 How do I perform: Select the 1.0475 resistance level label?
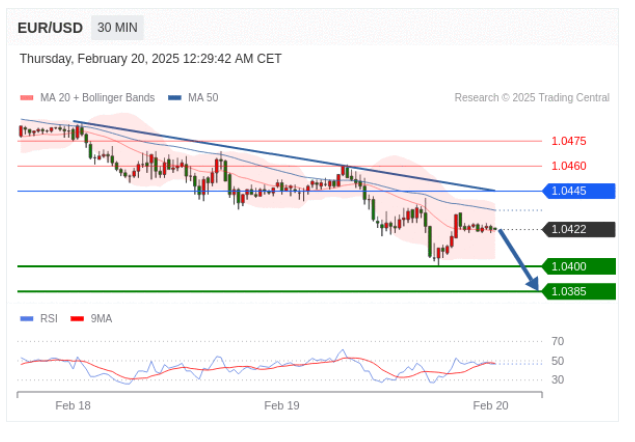point(569,141)
